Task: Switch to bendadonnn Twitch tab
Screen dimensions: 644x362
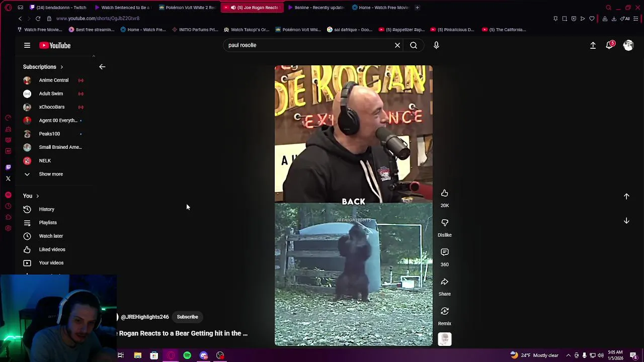Action: 58,8
